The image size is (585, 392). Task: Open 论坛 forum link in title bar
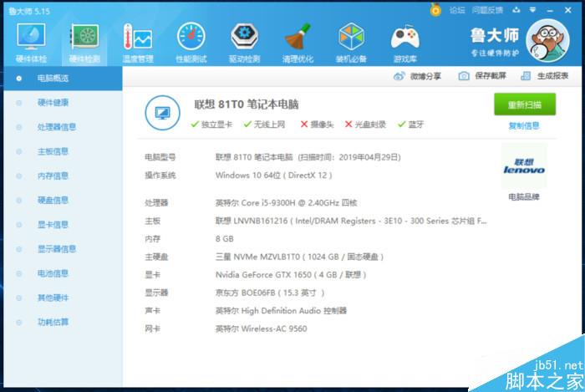click(457, 10)
